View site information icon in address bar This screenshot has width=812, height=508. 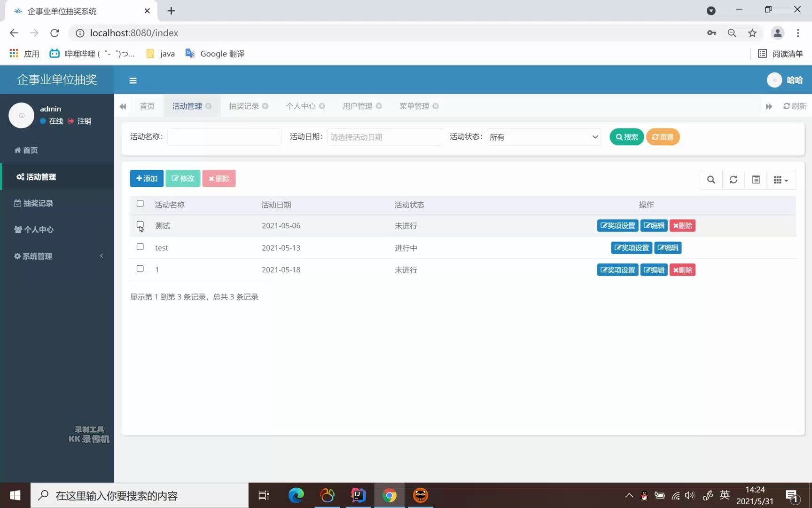point(80,33)
